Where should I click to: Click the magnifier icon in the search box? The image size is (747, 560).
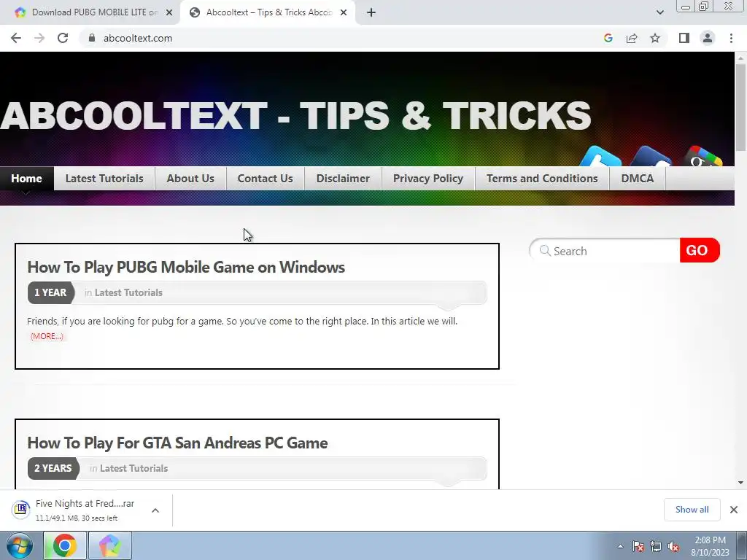(545, 251)
